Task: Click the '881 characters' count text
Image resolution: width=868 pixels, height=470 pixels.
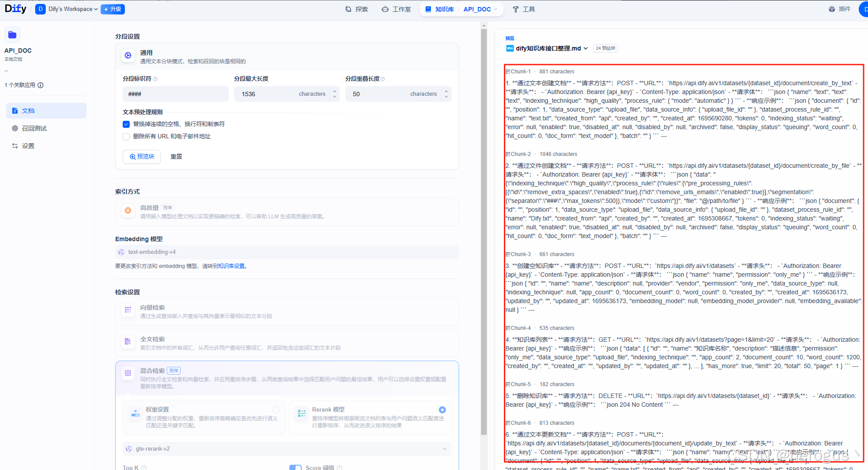Action: pos(557,72)
